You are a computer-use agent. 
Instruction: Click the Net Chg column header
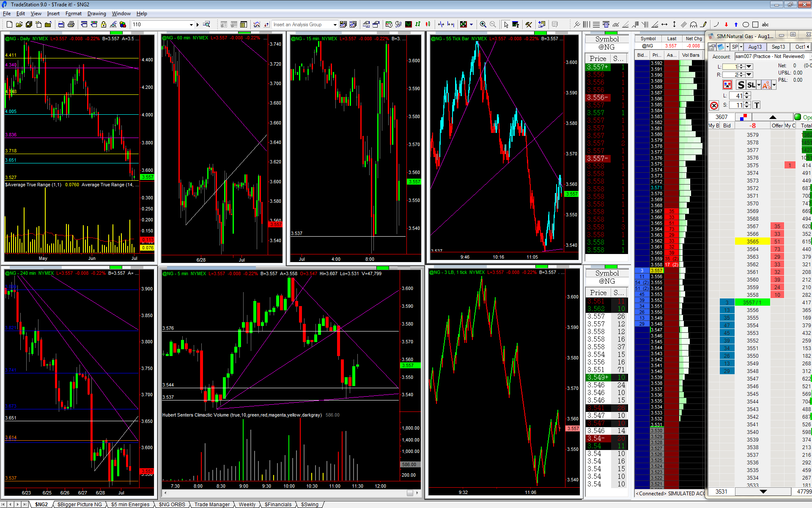coord(694,39)
